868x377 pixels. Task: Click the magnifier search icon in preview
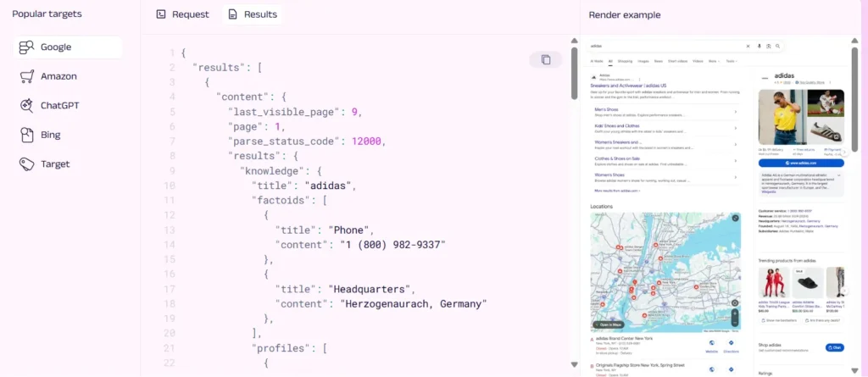[x=778, y=47]
